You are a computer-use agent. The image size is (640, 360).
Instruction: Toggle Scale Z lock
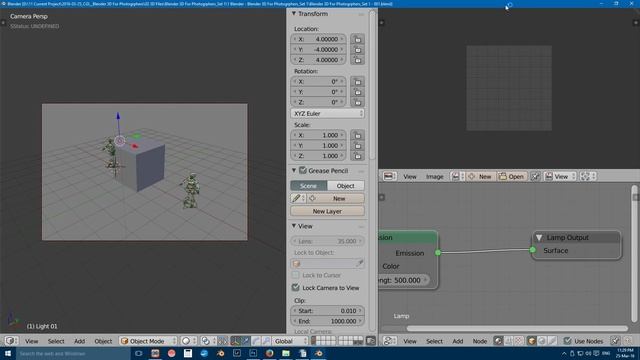[x=358, y=156]
